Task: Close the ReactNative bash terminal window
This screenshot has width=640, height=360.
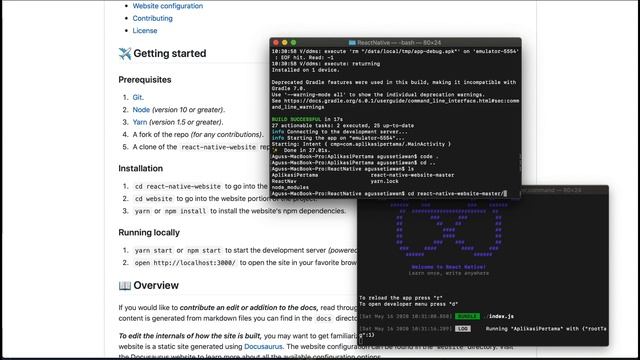Action: [276, 42]
